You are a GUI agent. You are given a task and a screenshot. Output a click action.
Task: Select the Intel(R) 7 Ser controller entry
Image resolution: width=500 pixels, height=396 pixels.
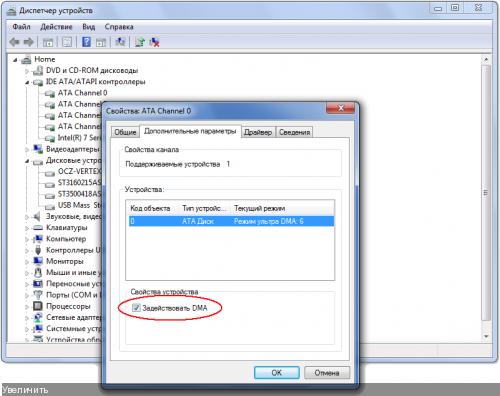(x=79, y=138)
